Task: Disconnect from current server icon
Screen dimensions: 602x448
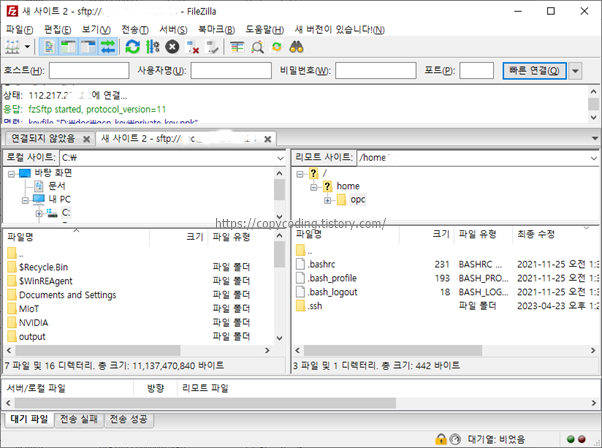Action: 192,47
